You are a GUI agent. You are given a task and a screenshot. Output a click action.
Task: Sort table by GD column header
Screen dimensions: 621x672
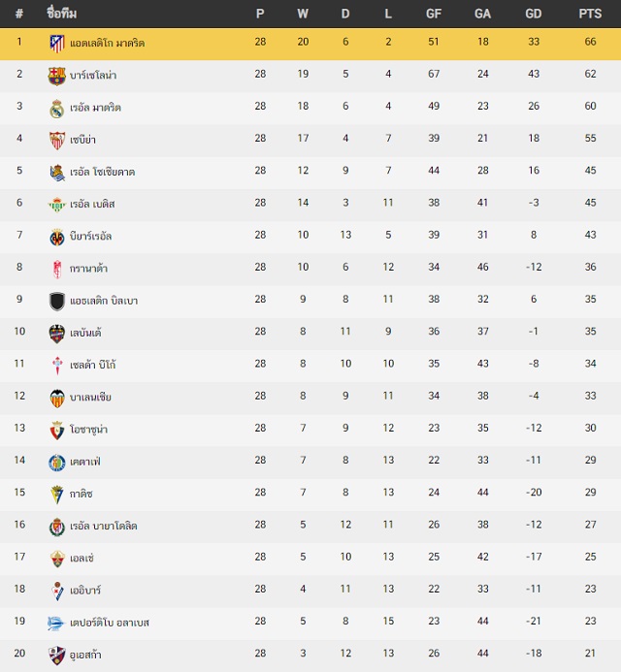coord(534,14)
